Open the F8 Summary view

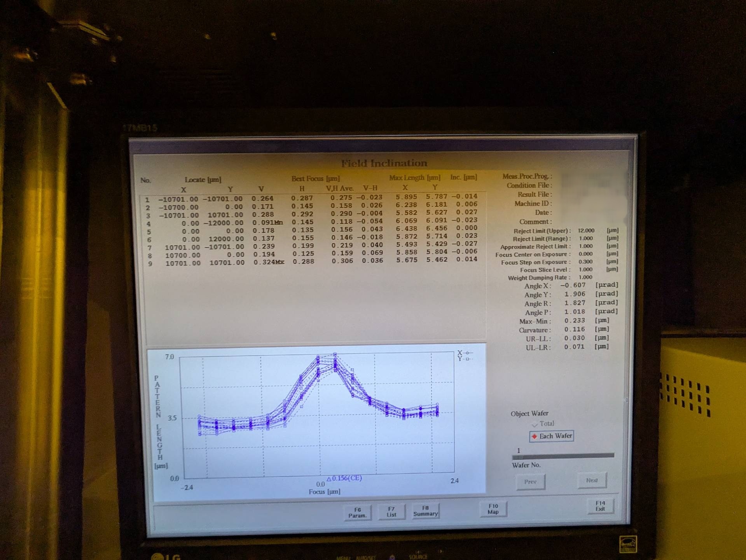click(x=426, y=511)
